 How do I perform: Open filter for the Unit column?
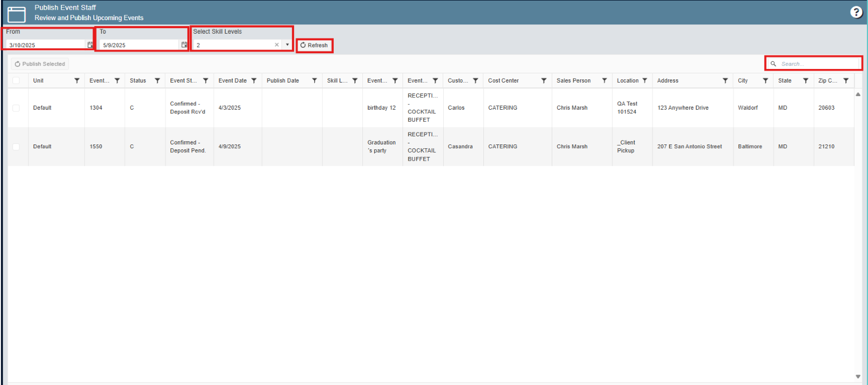pos(77,80)
